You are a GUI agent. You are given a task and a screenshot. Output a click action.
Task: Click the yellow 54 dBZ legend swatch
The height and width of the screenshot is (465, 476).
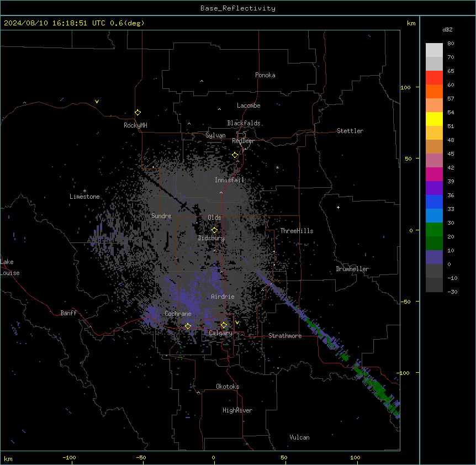(434, 119)
